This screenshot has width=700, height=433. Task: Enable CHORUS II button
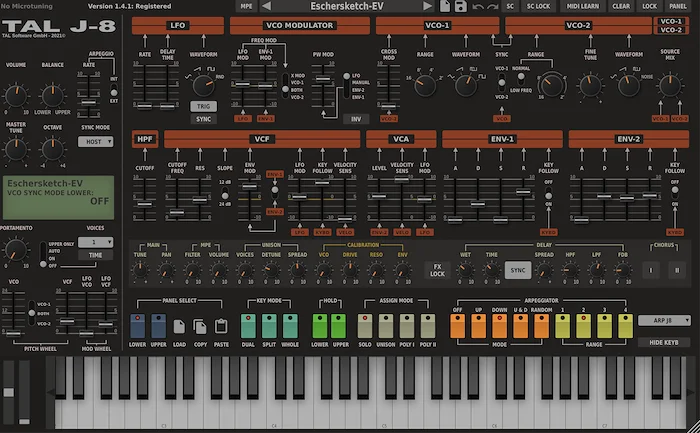(677, 270)
